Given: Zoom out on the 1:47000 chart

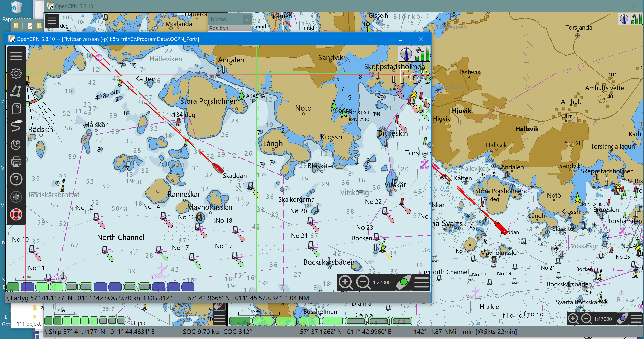Looking at the screenshot, I should [587, 319].
